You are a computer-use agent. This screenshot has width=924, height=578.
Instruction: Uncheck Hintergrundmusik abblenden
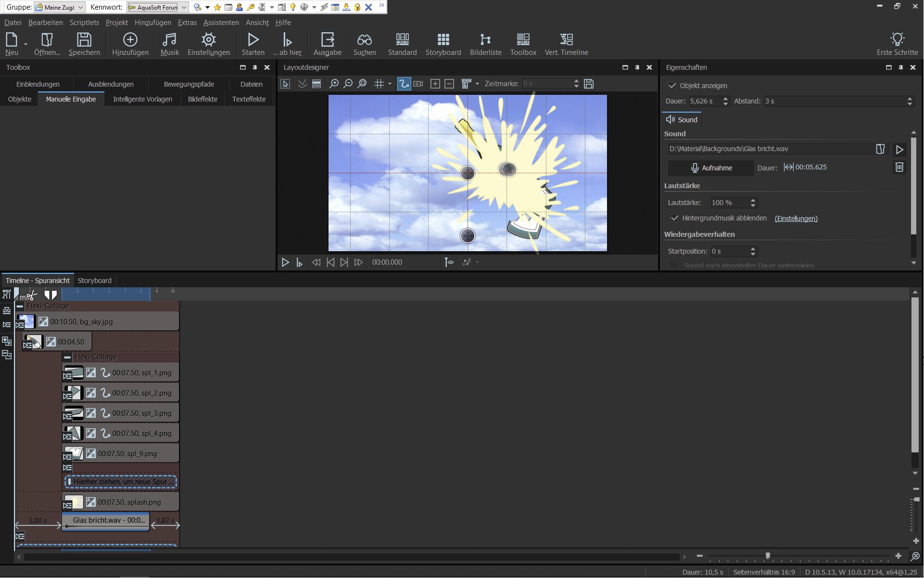674,218
